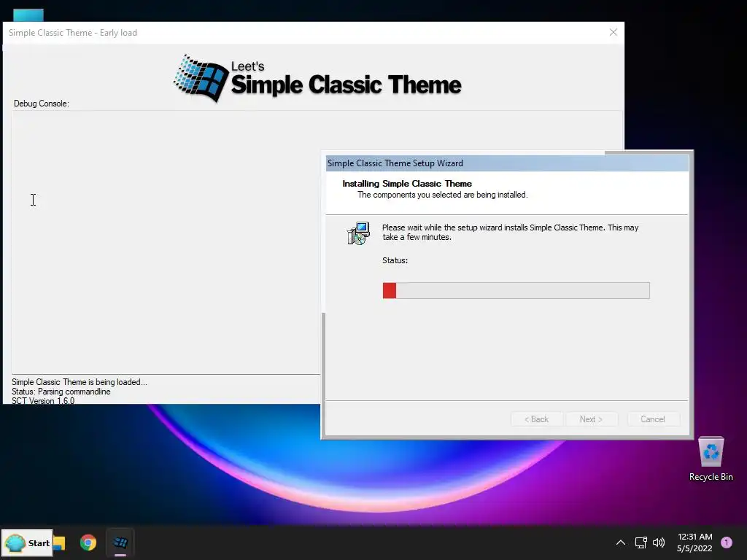
Task: Click 'Simple Classic Theme is being loaded...' text
Action: coord(80,382)
